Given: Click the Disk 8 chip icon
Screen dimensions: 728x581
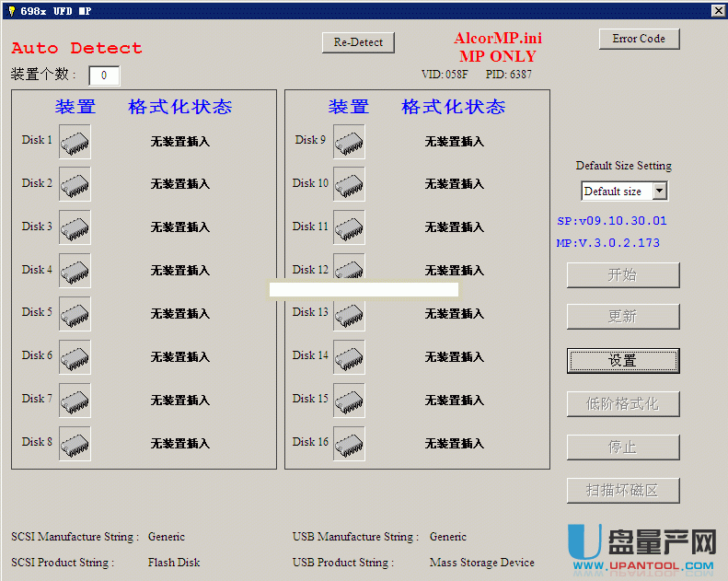Looking at the screenshot, I should point(75,444).
